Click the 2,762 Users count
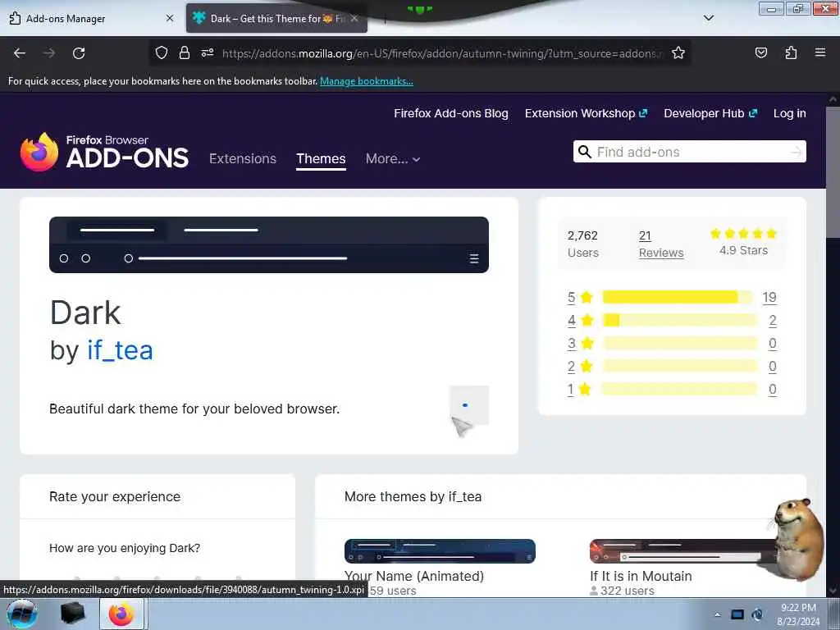Screen dimensions: 840x630 tap(583, 244)
